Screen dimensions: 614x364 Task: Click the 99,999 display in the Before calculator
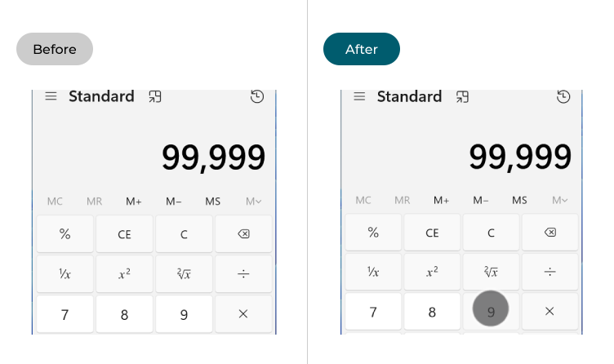(213, 157)
